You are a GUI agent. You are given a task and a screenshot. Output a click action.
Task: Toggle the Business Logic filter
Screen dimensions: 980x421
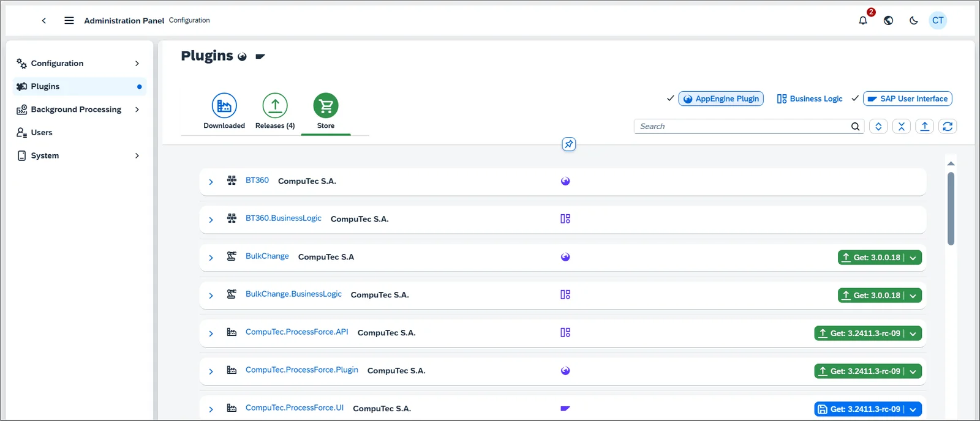[809, 99]
